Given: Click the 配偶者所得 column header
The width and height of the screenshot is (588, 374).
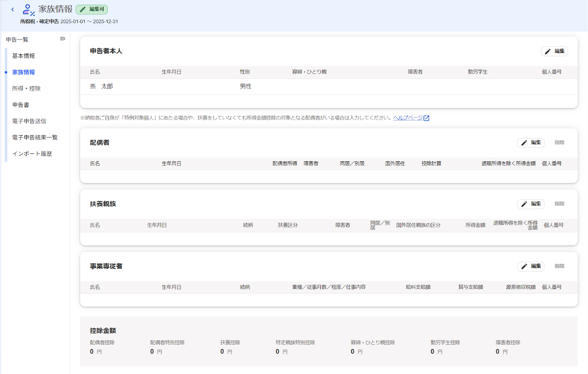Looking at the screenshot, I should 285,163.
